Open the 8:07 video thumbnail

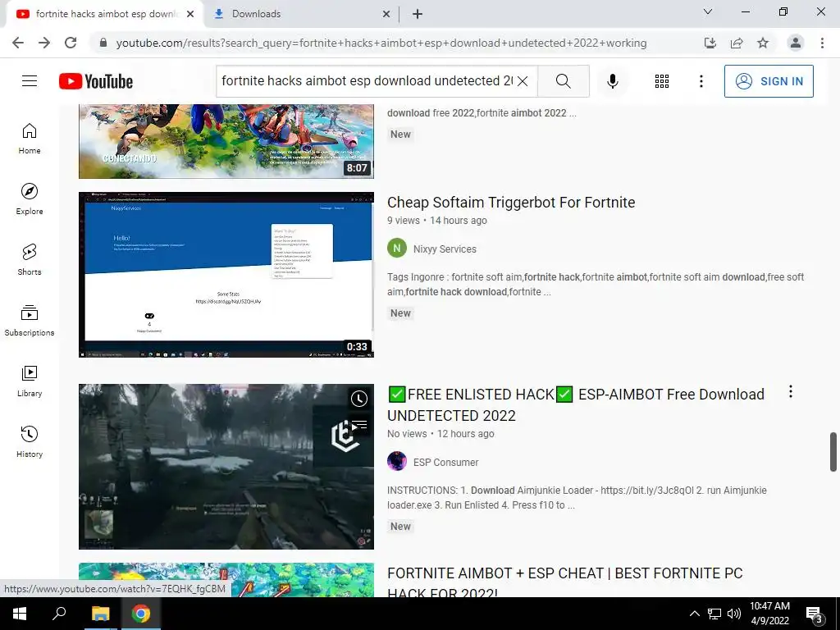[x=226, y=141]
